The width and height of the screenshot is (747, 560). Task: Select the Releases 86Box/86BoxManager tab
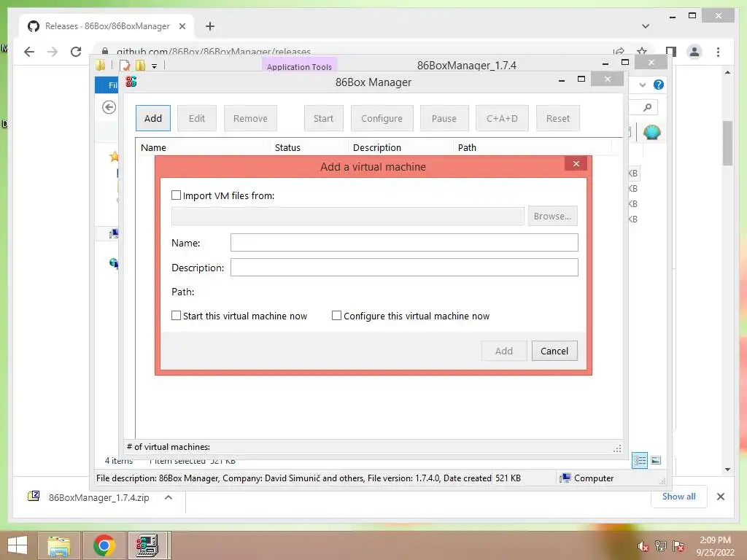pos(107,26)
